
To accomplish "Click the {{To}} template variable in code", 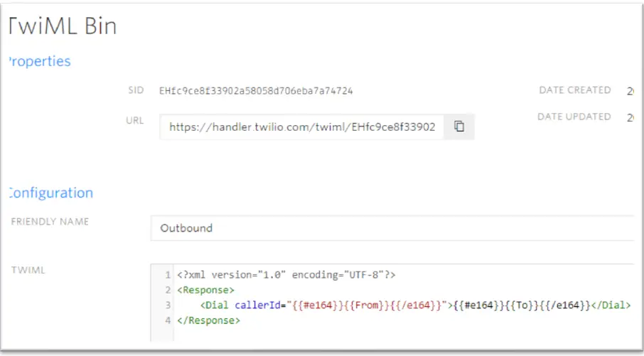I will pos(522,305).
